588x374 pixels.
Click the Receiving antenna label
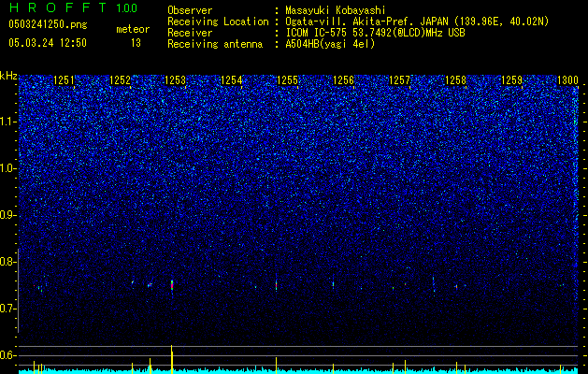click(x=215, y=44)
